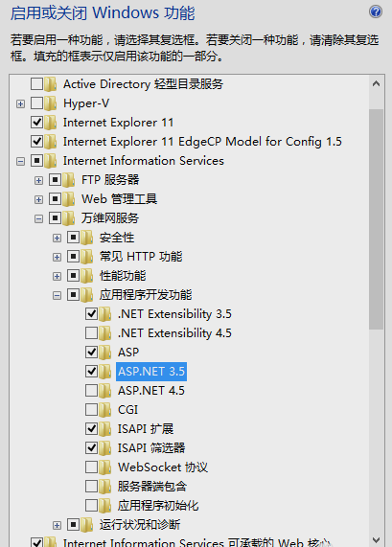Expand the 安全性 tree node
Viewport: 392px width, 547px height.
click(57, 238)
